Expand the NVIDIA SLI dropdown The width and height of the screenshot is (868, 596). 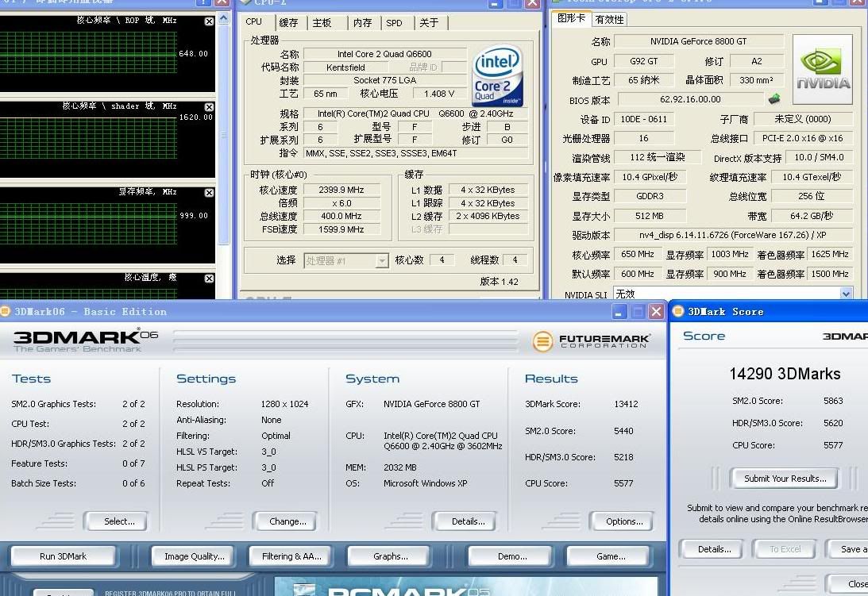[x=846, y=294]
